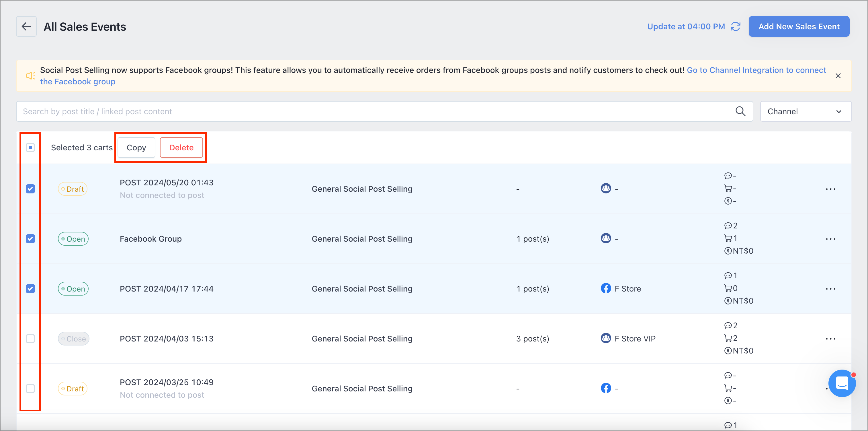Click the revenue icon in POST 2024/04/03 row
The width and height of the screenshot is (868, 431).
click(728, 351)
